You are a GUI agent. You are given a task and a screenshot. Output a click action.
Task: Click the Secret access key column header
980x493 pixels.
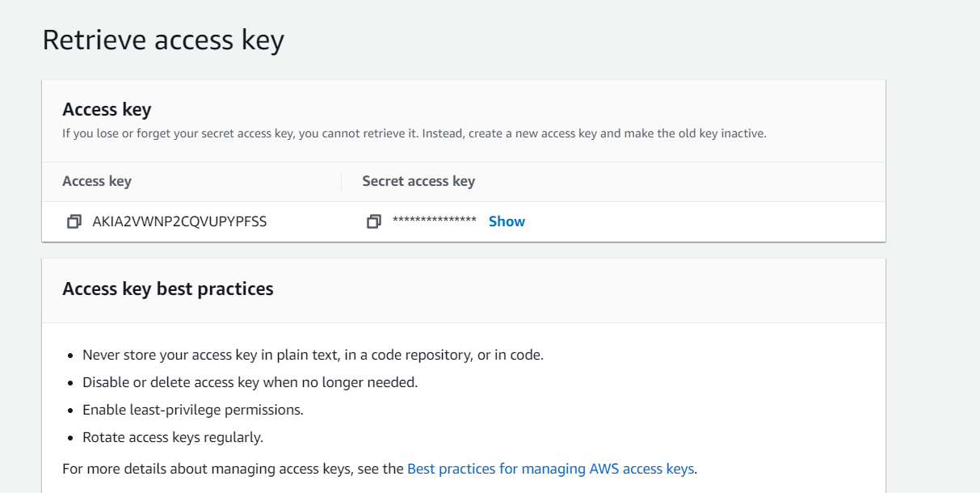coord(418,181)
